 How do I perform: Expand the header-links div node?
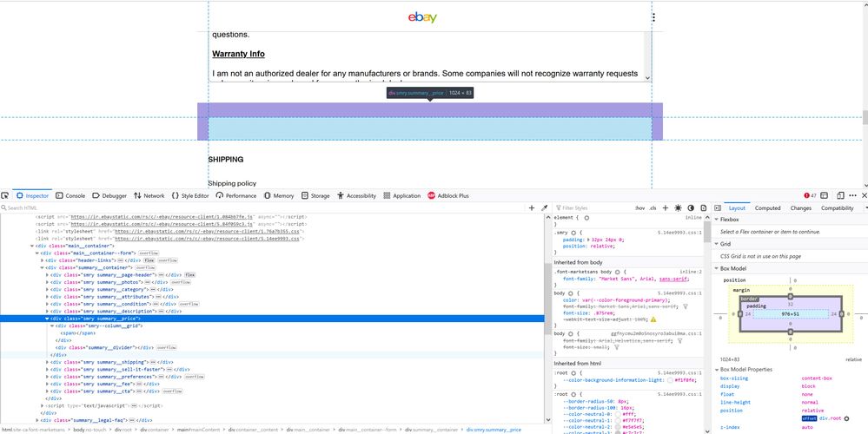click(42, 260)
